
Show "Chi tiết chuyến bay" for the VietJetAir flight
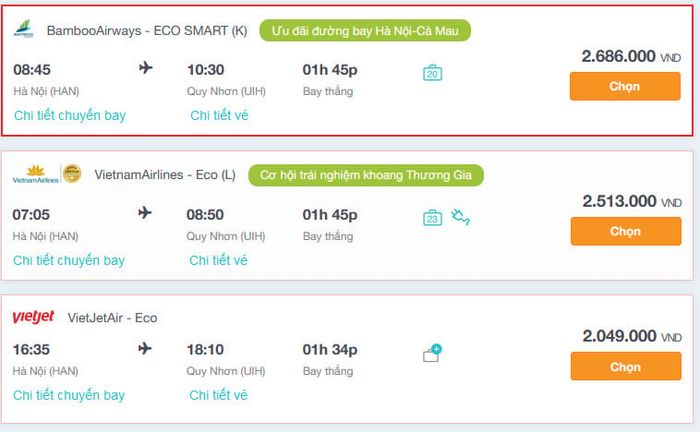pos(69,395)
